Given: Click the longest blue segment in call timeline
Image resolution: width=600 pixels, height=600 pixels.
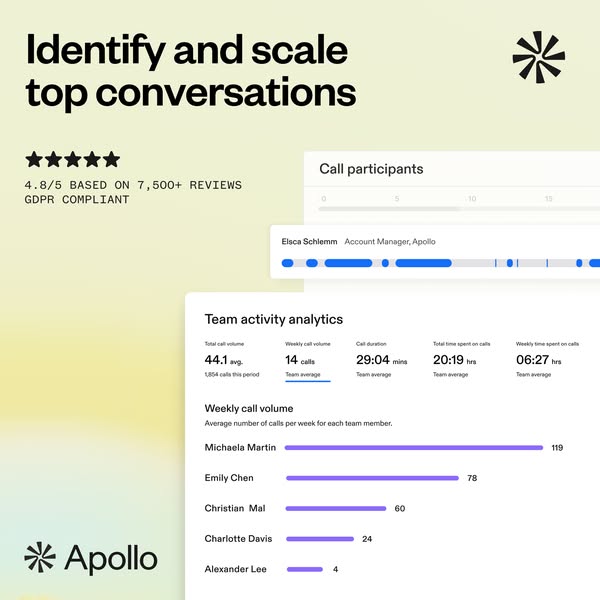Looking at the screenshot, I should [x=424, y=263].
